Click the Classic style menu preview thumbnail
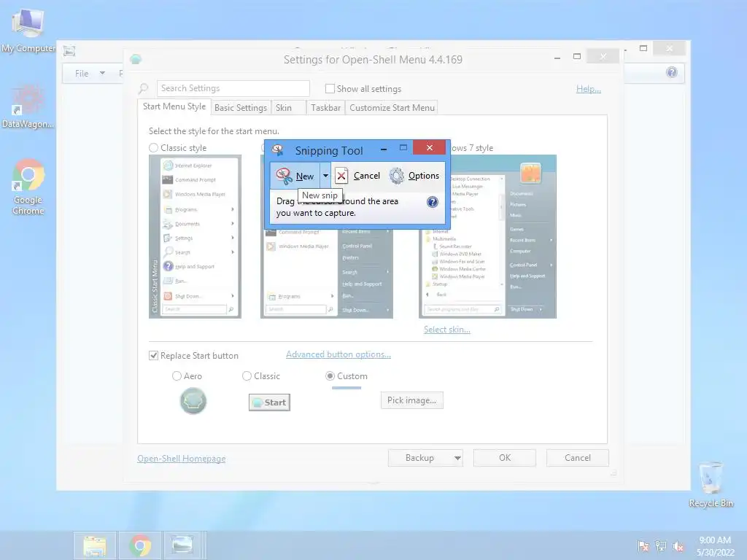 tap(196, 237)
